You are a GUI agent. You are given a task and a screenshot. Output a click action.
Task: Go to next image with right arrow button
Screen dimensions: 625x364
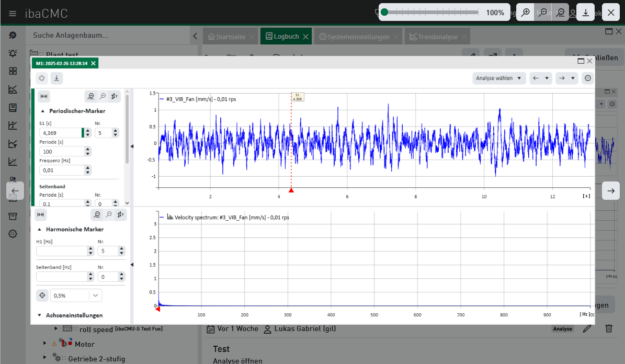click(x=610, y=191)
